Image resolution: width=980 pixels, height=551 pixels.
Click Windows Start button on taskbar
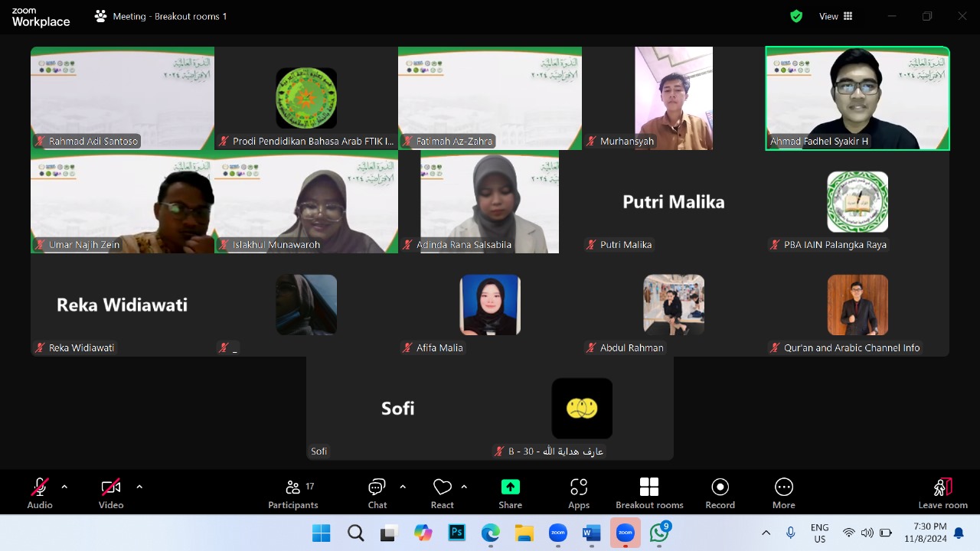coord(322,533)
